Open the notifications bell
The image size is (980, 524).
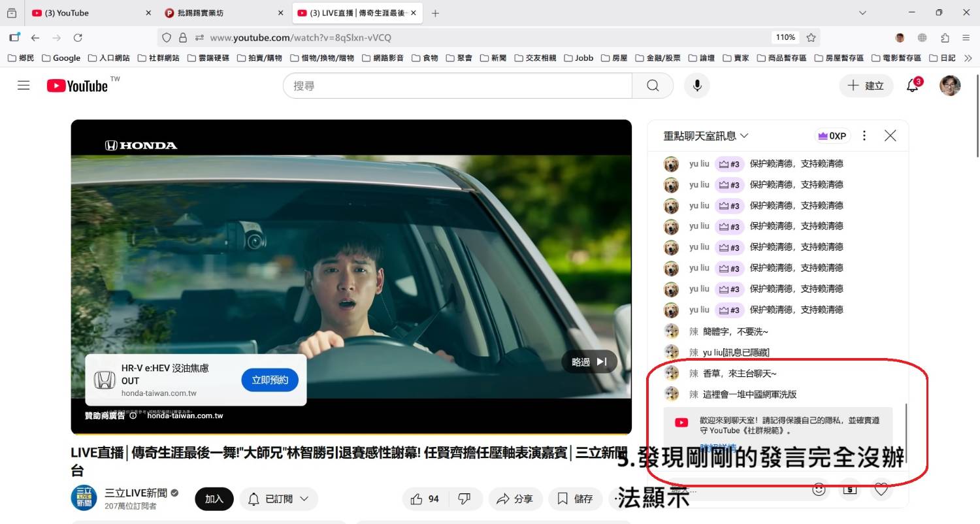coord(913,86)
